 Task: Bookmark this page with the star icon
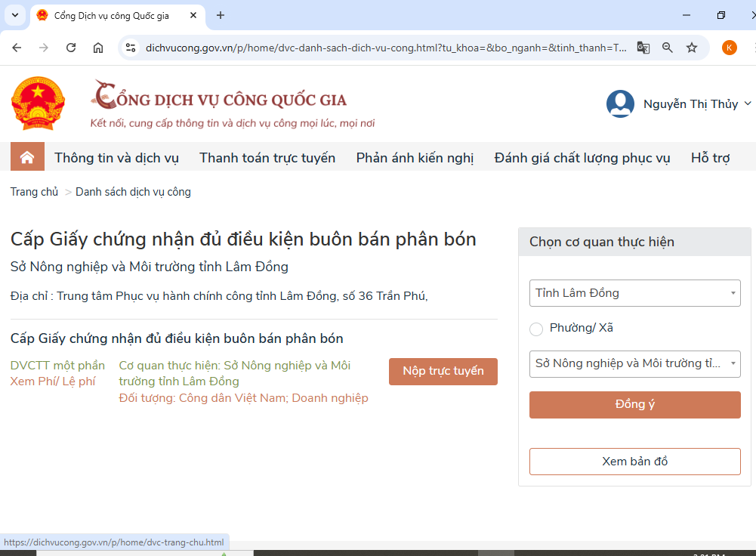pyautogui.click(x=692, y=48)
